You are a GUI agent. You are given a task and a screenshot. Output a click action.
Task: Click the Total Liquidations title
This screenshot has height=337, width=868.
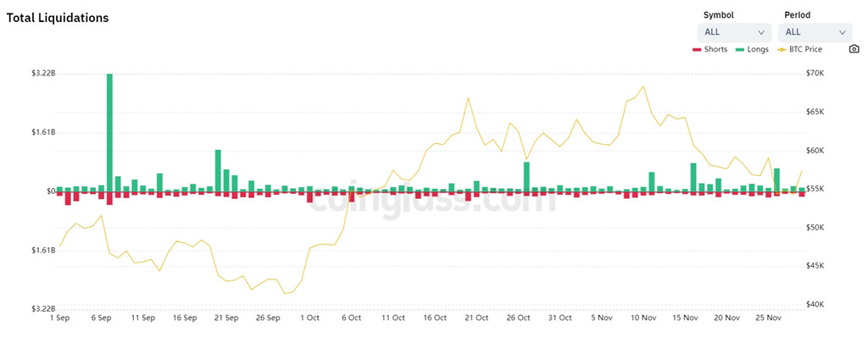pos(58,18)
